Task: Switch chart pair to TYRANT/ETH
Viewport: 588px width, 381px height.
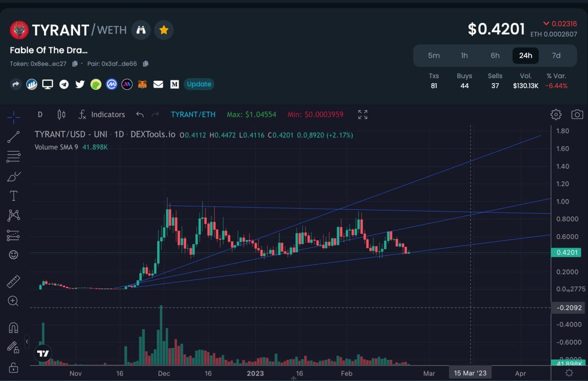Action: [x=193, y=114]
